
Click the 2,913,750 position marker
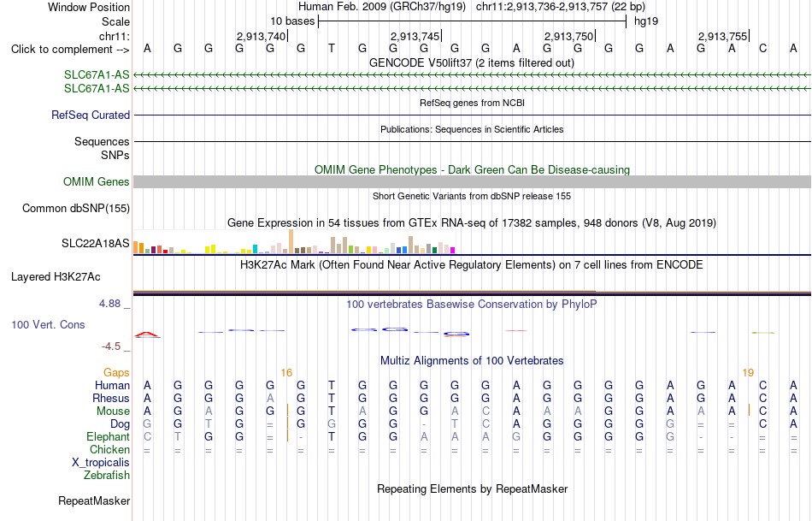568,36
